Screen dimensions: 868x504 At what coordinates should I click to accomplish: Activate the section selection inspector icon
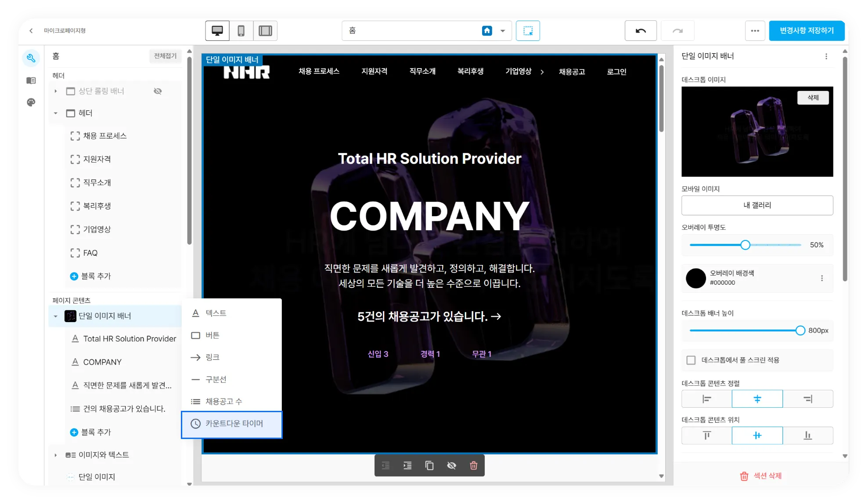click(528, 31)
